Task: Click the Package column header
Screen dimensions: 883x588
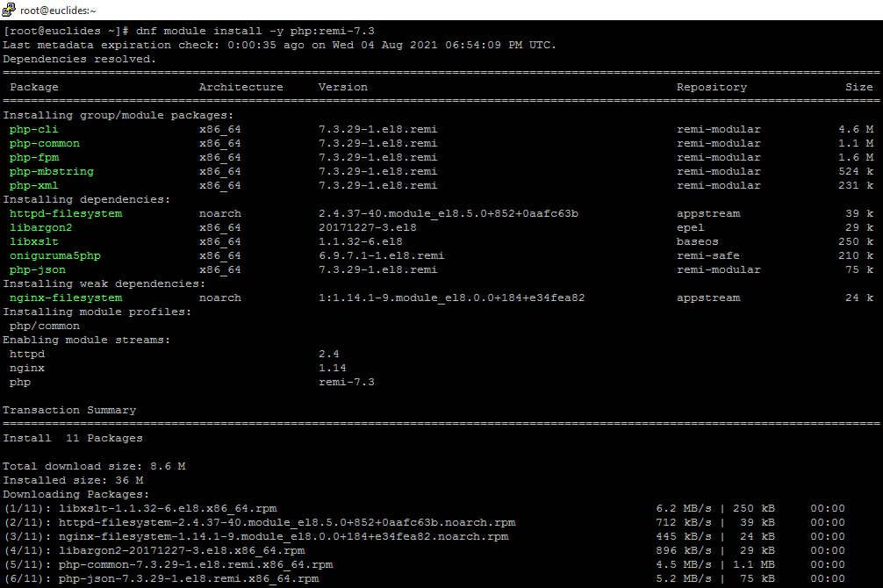Action: [x=34, y=87]
